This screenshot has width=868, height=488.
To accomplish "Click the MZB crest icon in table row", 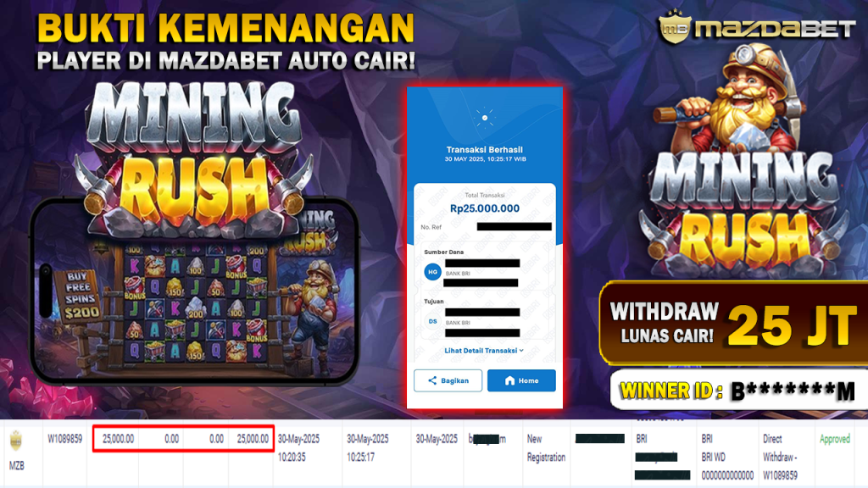I will click(16, 441).
